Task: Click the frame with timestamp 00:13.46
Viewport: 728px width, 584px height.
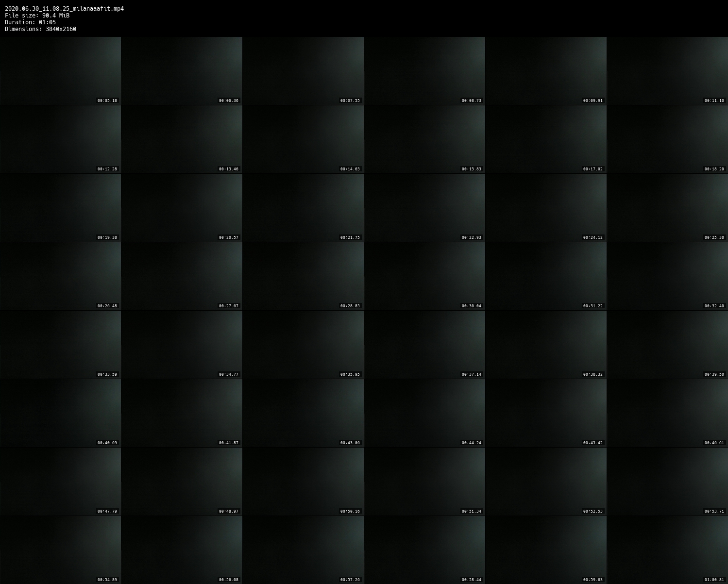Action: click(182, 139)
